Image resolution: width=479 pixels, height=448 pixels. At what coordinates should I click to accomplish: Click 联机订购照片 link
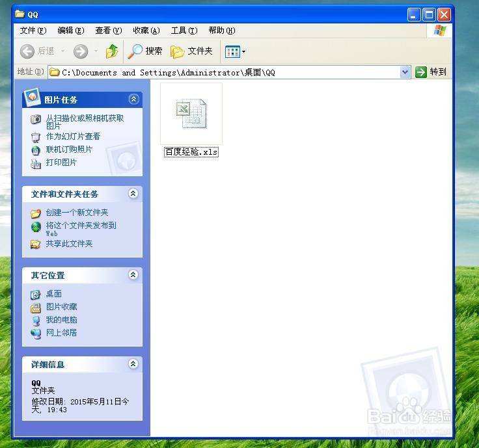(69, 150)
